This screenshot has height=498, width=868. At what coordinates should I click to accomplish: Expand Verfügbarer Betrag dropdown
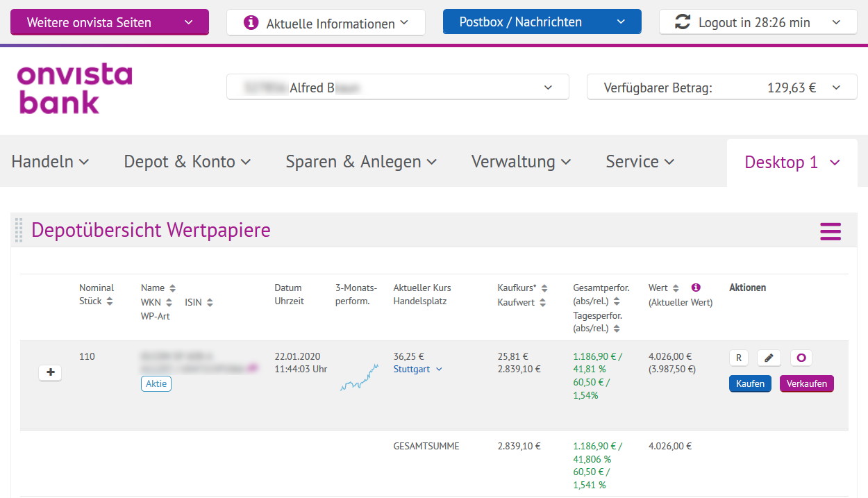722,88
